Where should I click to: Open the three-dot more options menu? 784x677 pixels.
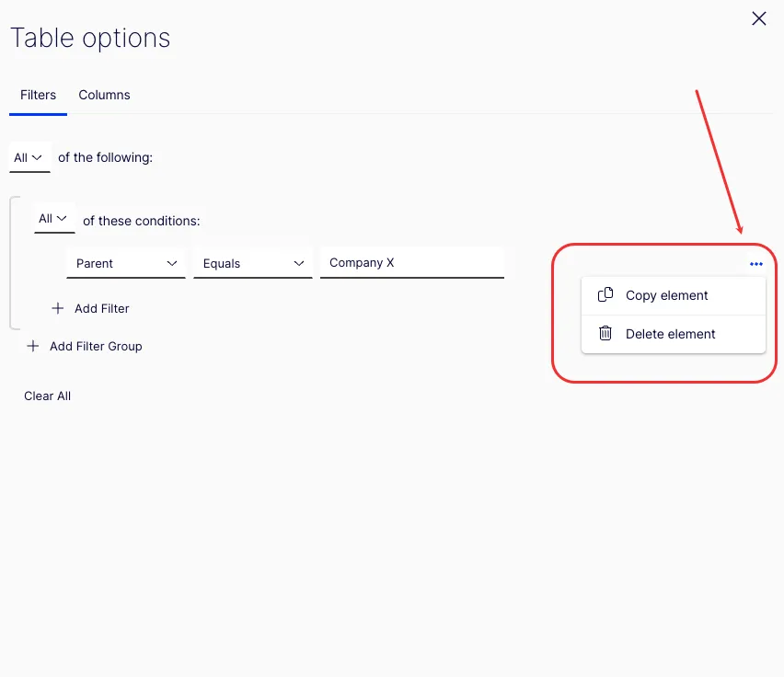pos(756,264)
